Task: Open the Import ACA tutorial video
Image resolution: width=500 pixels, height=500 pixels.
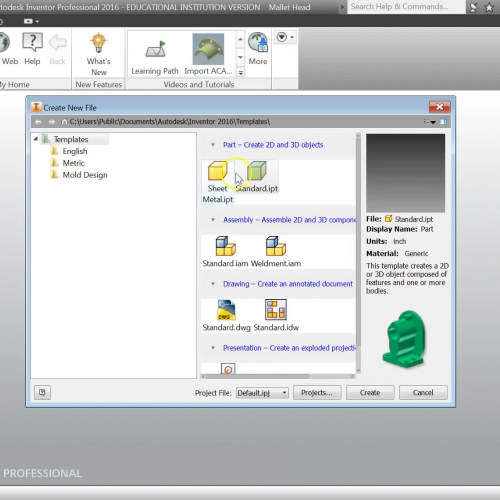Action: coord(208,54)
